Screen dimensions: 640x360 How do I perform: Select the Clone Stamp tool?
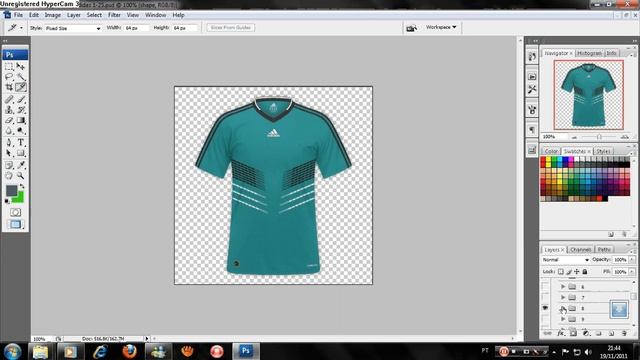[x=9, y=110]
